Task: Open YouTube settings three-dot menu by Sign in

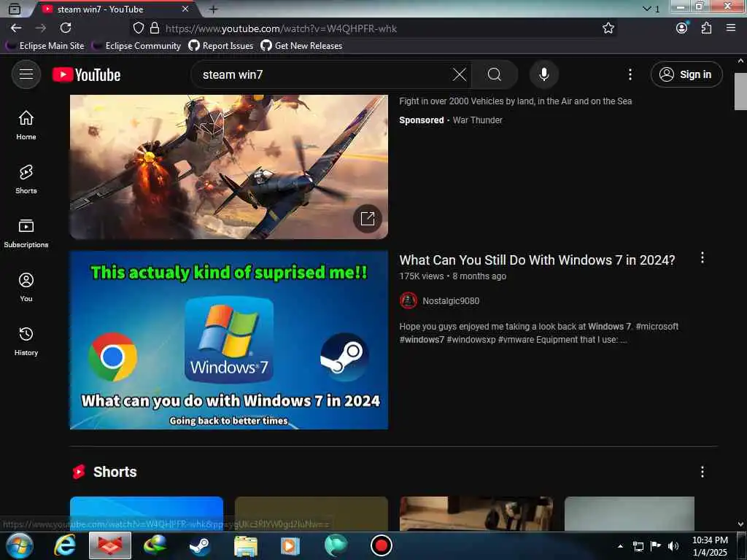Action: (630, 74)
